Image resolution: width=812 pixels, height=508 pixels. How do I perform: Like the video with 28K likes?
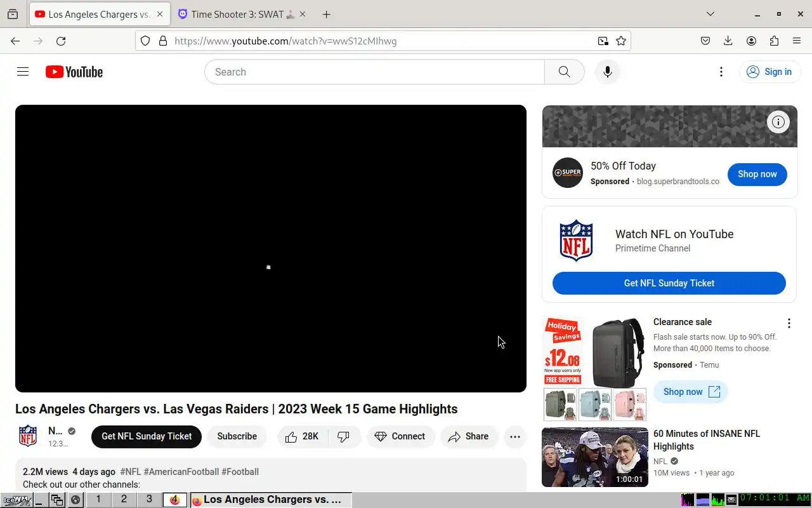[302, 436]
